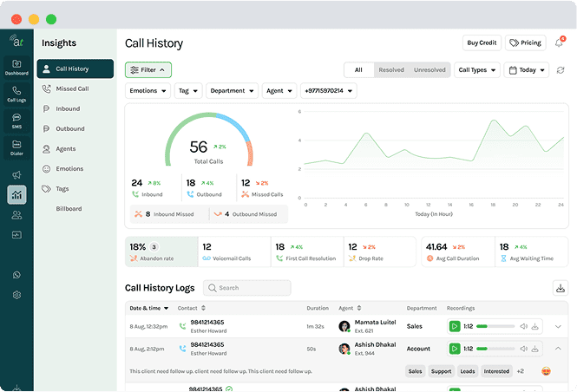Expand the Today date range dropdown

tap(528, 70)
